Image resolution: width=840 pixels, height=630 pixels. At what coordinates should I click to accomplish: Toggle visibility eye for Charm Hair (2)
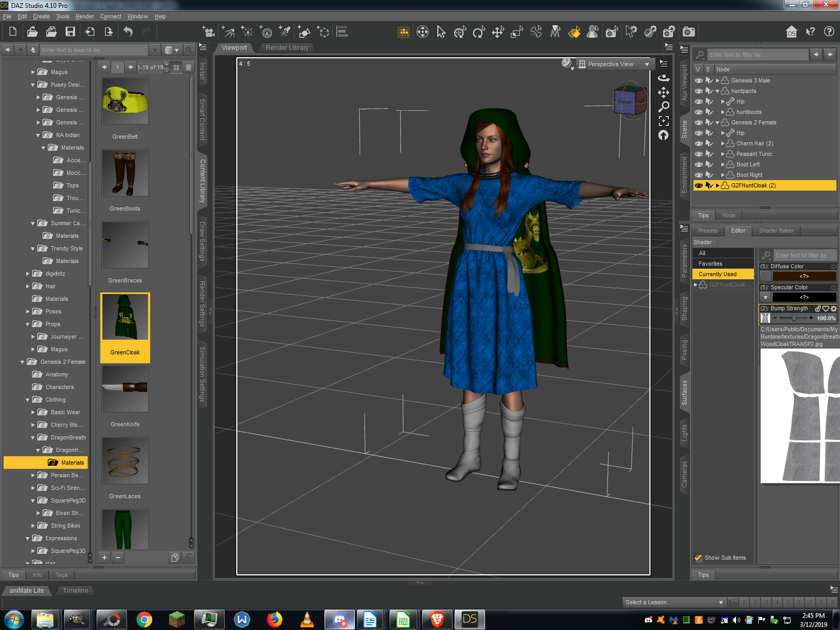pyautogui.click(x=699, y=143)
